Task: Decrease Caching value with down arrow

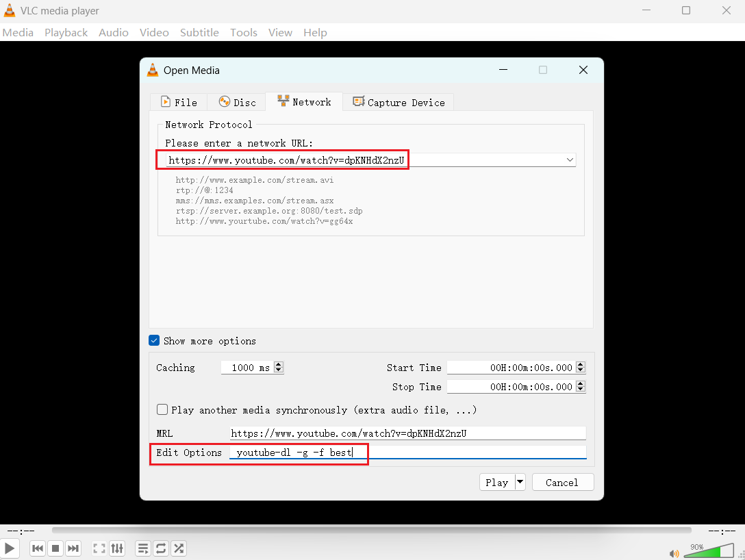Action: pyautogui.click(x=279, y=370)
